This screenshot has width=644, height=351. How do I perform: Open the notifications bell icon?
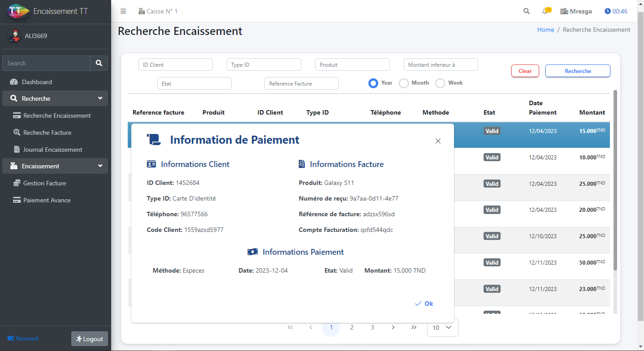546,11
